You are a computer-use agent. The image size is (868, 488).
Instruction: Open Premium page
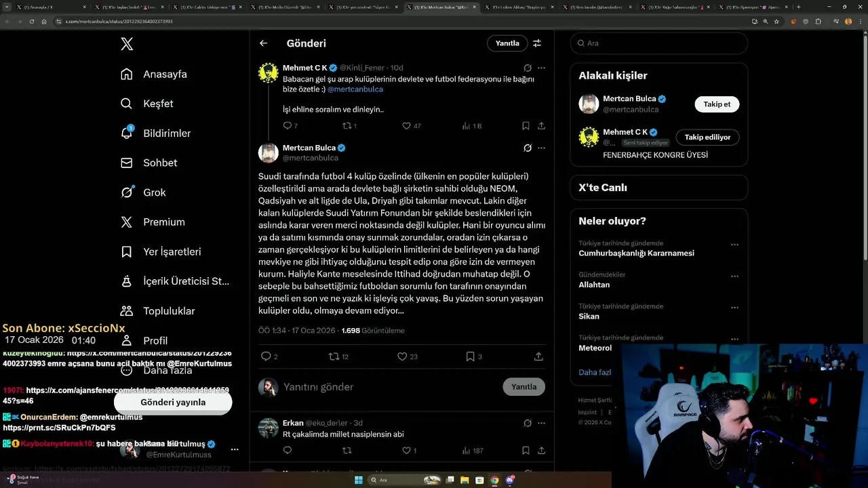(153, 222)
